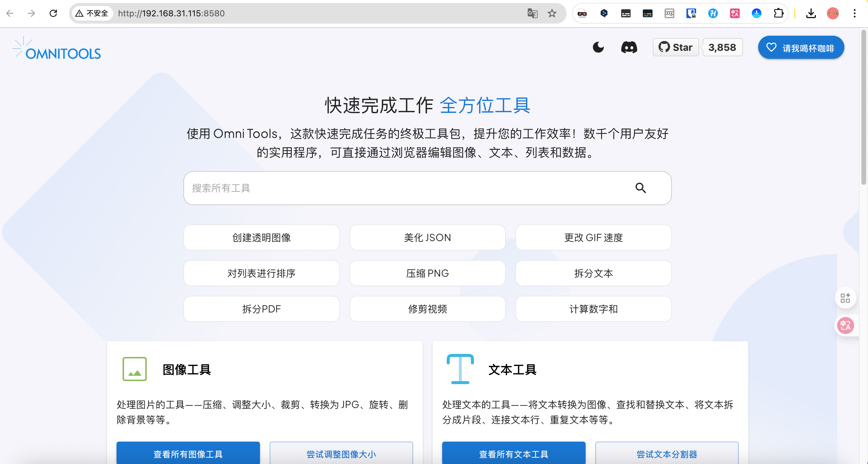The width and height of the screenshot is (868, 464).
Task: Open the browser extensions puzzle icon
Action: (x=778, y=14)
